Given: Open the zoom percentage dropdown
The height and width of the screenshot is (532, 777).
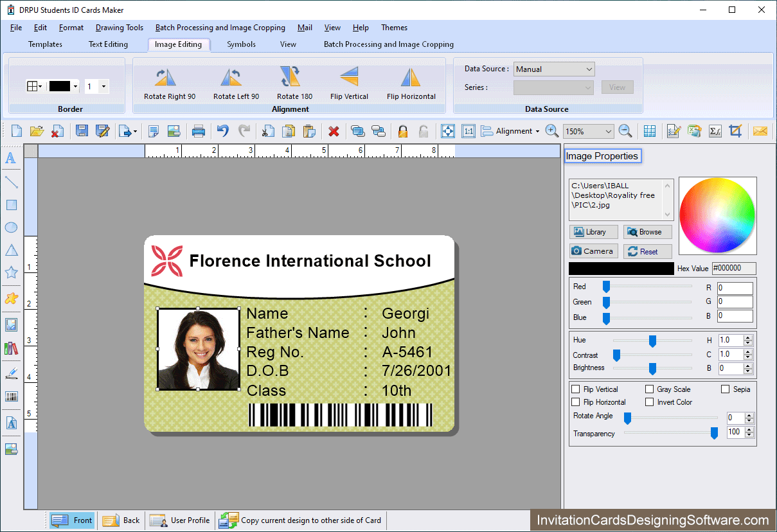Looking at the screenshot, I should 587,130.
